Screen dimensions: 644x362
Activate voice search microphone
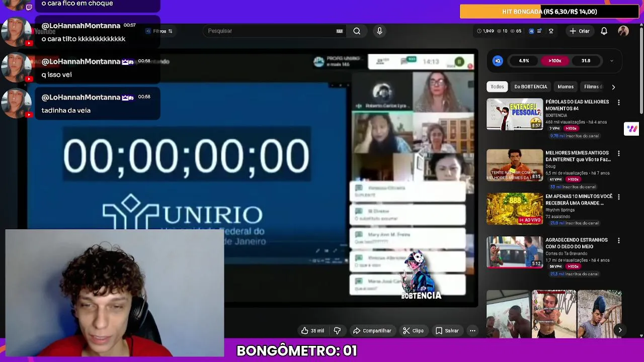click(379, 31)
